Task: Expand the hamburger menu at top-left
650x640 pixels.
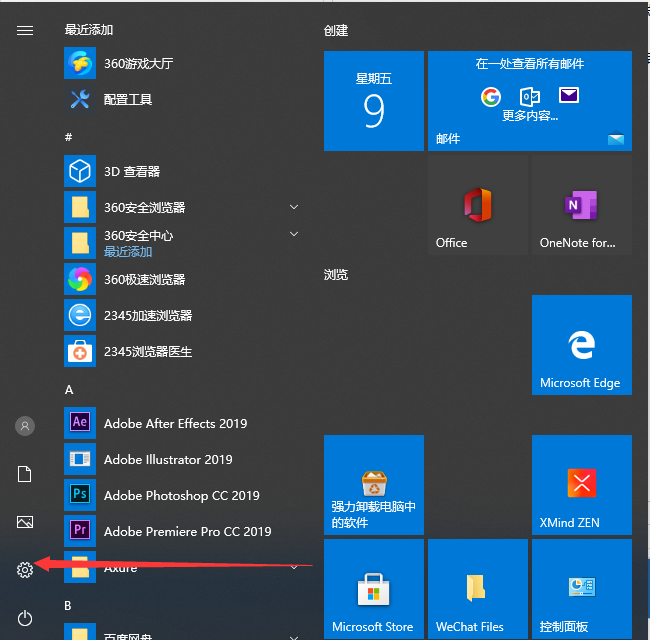Action: coord(25,30)
